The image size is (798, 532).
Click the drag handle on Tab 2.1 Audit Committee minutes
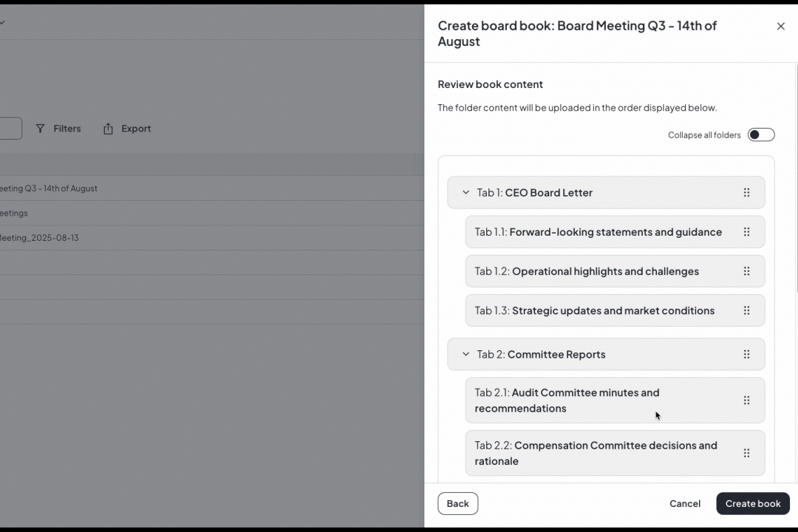(747, 400)
